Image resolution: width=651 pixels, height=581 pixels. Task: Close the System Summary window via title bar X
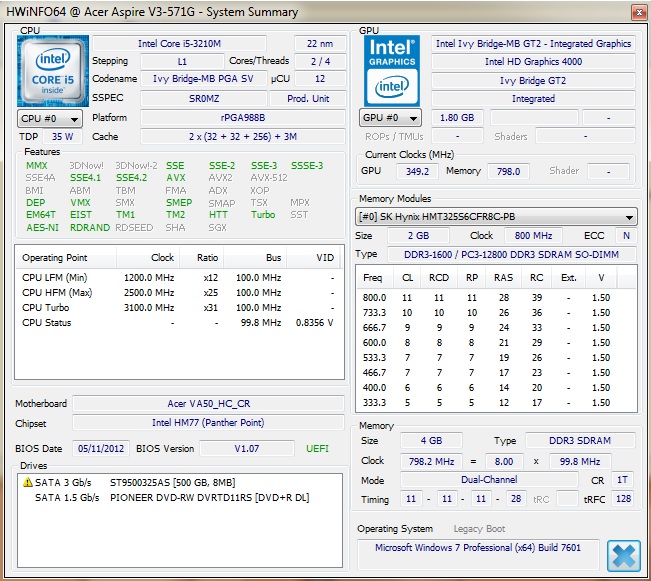(639, 12)
